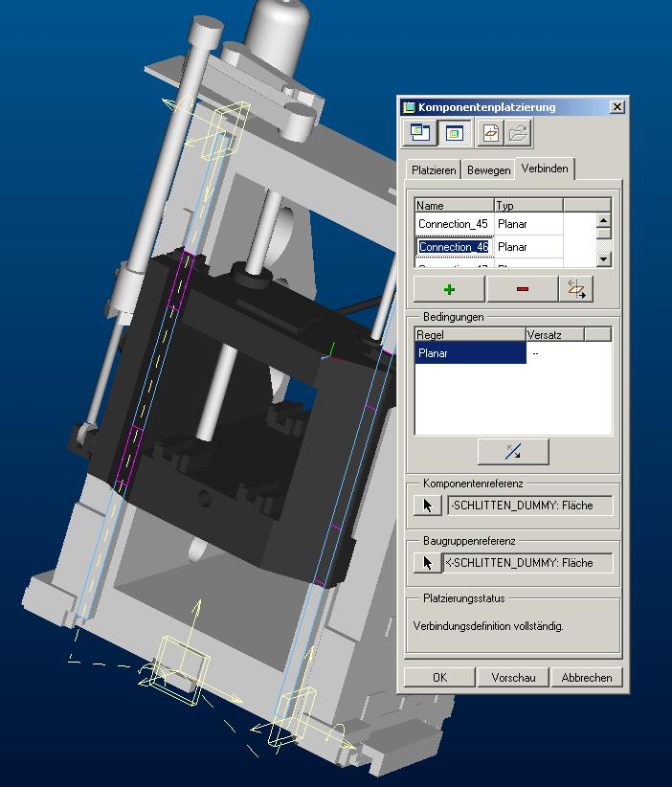
Task: Switch to the Bewegen tab
Action: (x=488, y=170)
